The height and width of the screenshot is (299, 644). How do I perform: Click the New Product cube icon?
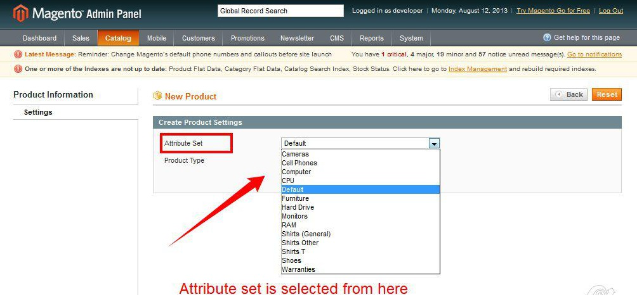157,96
